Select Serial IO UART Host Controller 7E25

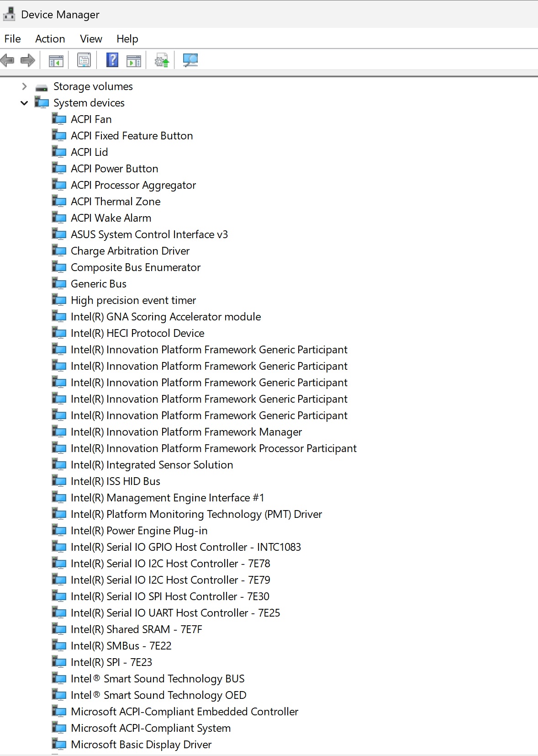click(175, 613)
